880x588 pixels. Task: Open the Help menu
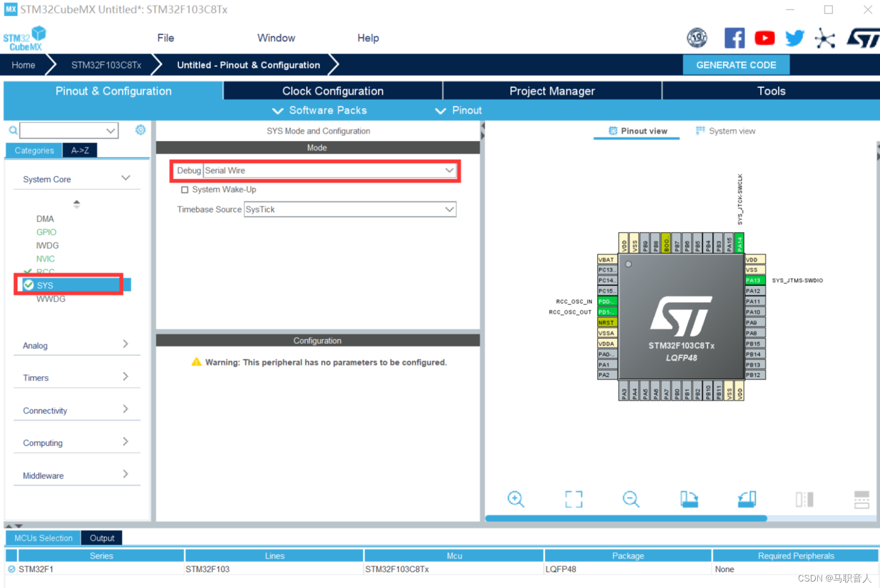(368, 38)
